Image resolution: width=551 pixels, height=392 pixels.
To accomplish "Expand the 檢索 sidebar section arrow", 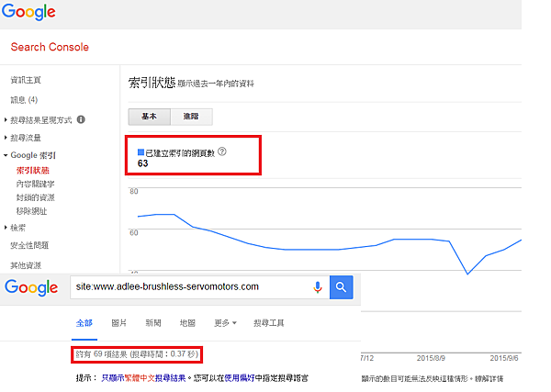I will coord(6,228).
